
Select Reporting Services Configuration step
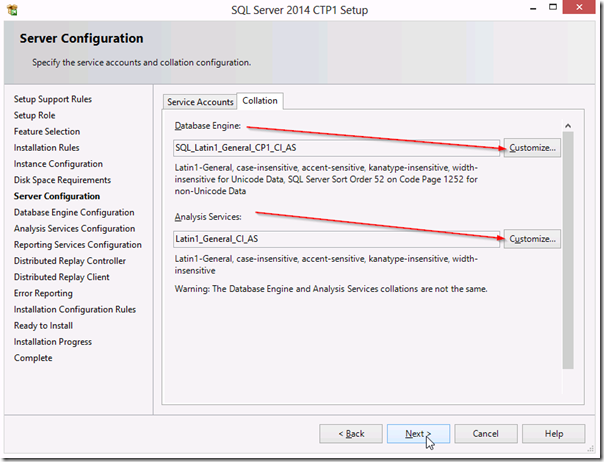pos(78,245)
